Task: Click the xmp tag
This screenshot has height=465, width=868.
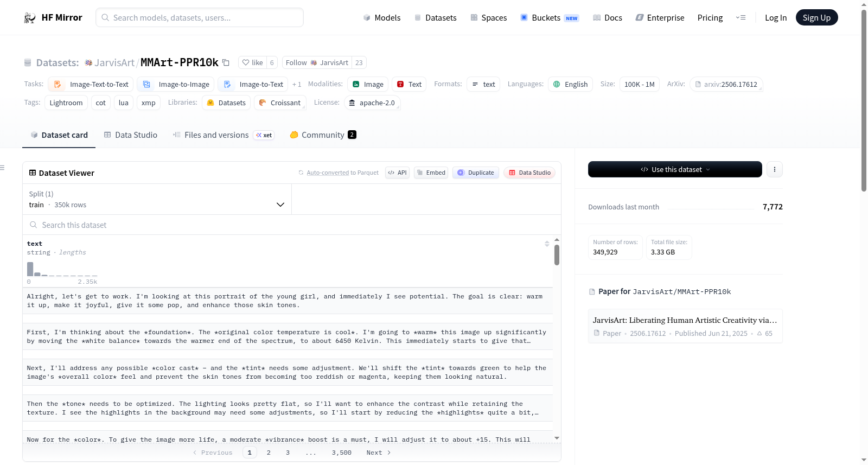Action: click(x=149, y=103)
